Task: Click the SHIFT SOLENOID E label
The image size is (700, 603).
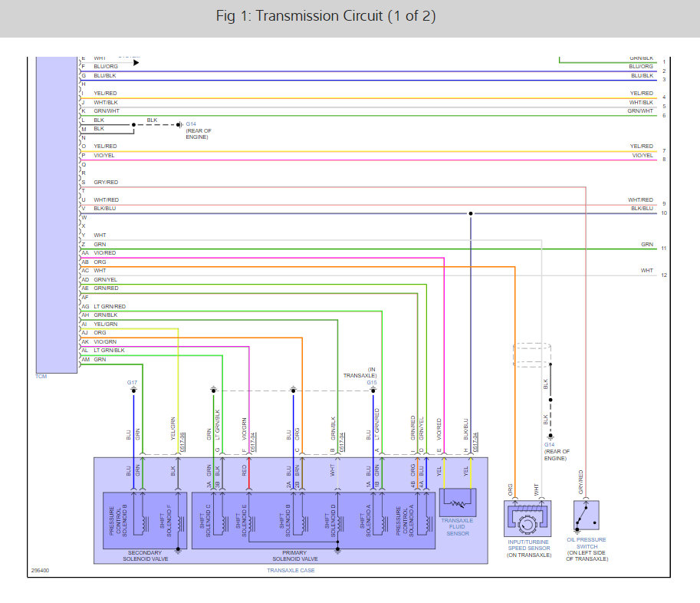Action: [241, 521]
